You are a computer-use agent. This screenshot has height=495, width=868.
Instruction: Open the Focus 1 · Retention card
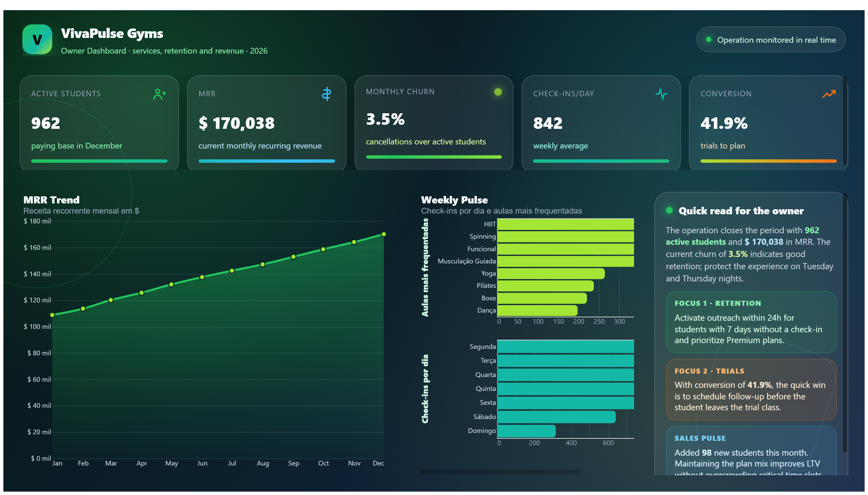click(x=751, y=322)
